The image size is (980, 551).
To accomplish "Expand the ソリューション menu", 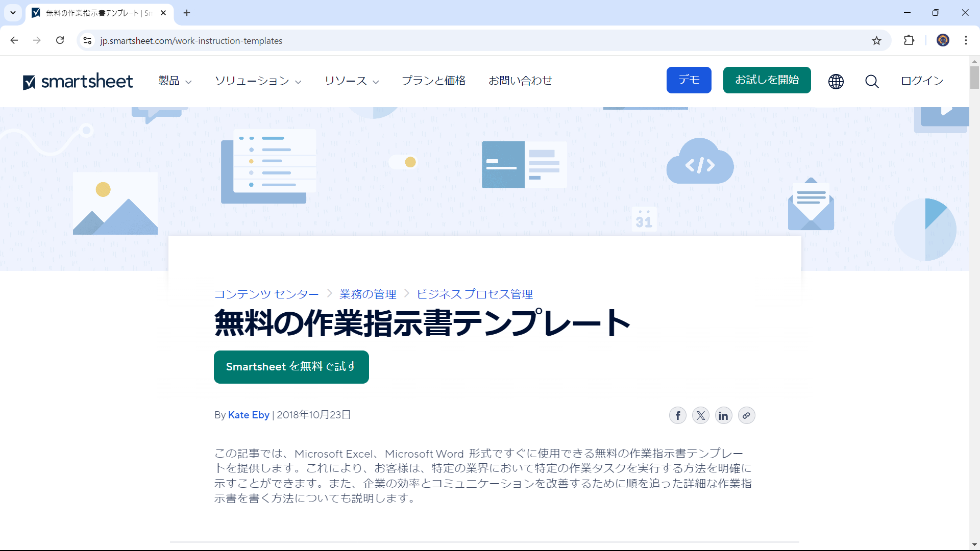I will (258, 81).
